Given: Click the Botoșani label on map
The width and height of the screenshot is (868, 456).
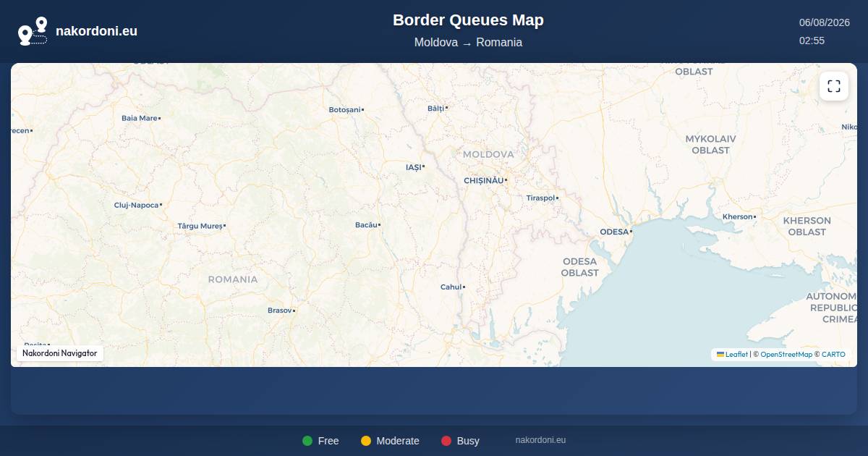Looking at the screenshot, I should pyautogui.click(x=344, y=110).
